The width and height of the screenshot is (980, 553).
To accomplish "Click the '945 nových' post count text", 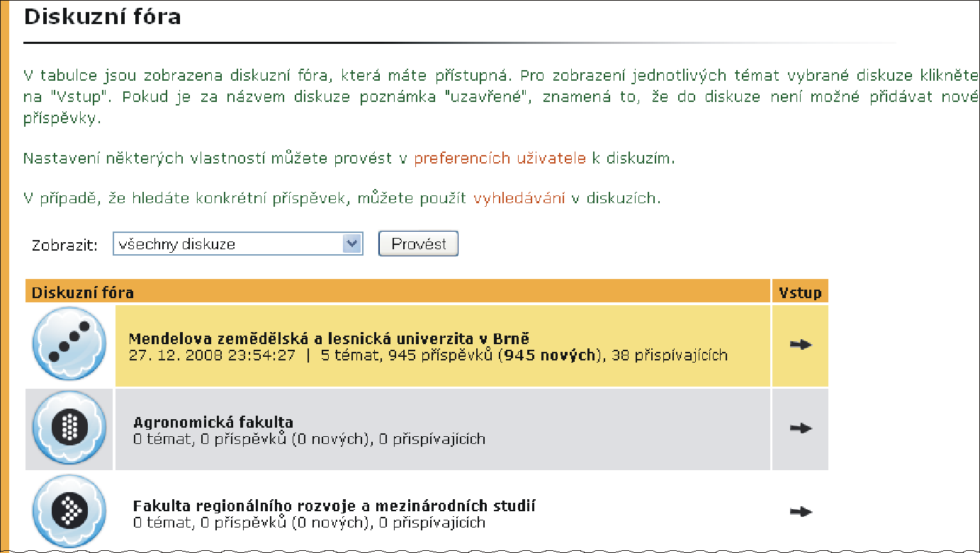I will coord(550,355).
